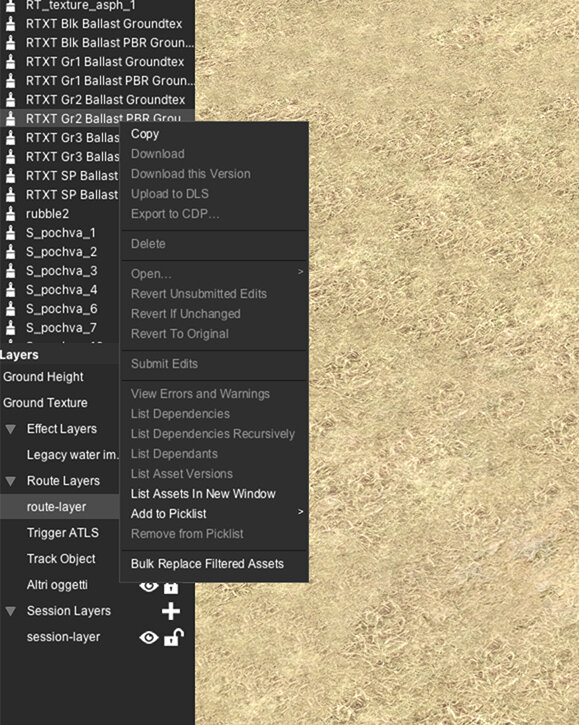Click brush icon beside S_pochva_7
Viewport: 579px width, 725px height.
coord(10,328)
